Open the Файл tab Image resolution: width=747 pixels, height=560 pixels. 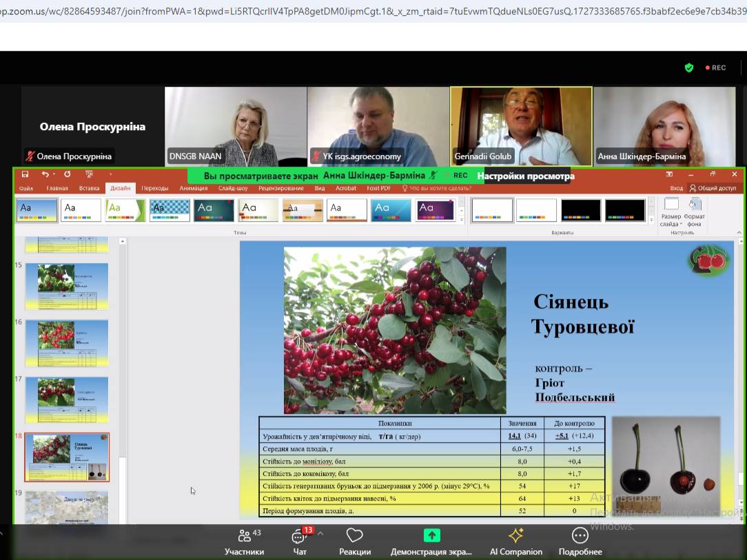pos(26,188)
